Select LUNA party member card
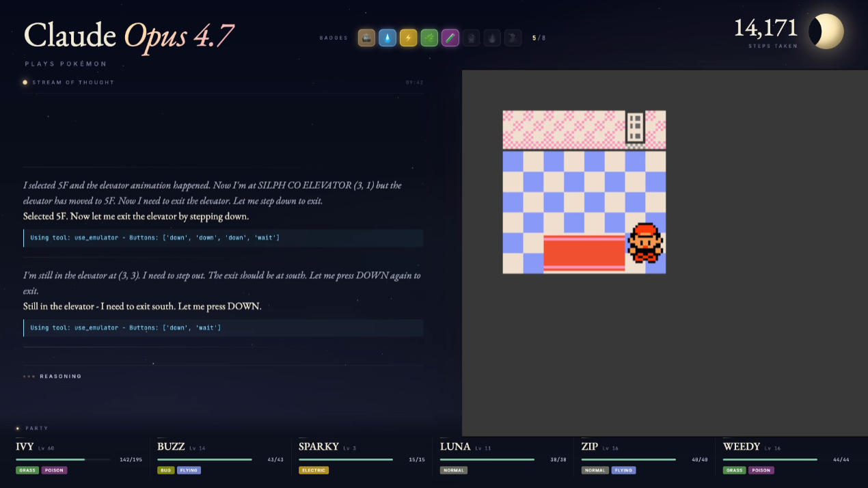 click(x=503, y=457)
